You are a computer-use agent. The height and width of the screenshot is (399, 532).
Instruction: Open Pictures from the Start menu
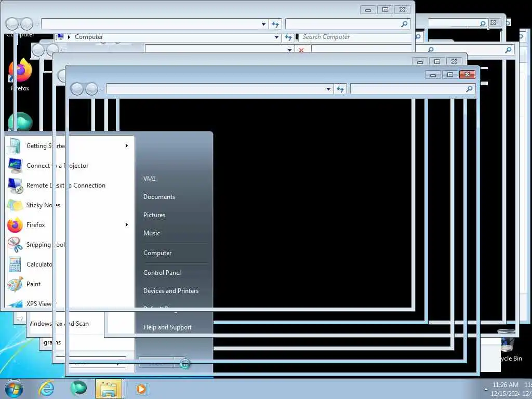154,215
